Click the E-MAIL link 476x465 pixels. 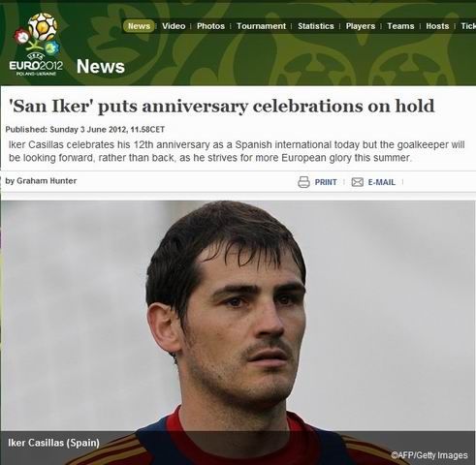pos(382,182)
